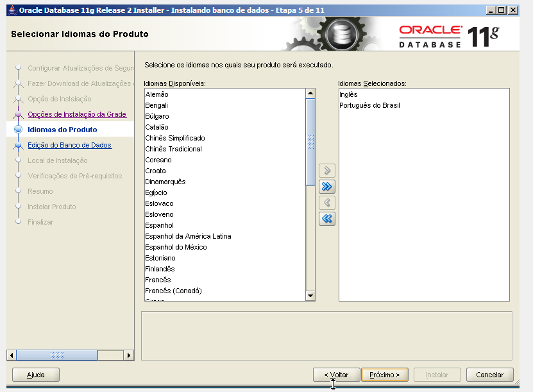Image resolution: width=533 pixels, height=392 pixels.
Task: Click the right arrow of the steps panel scrollbar
Action: tap(128, 355)
